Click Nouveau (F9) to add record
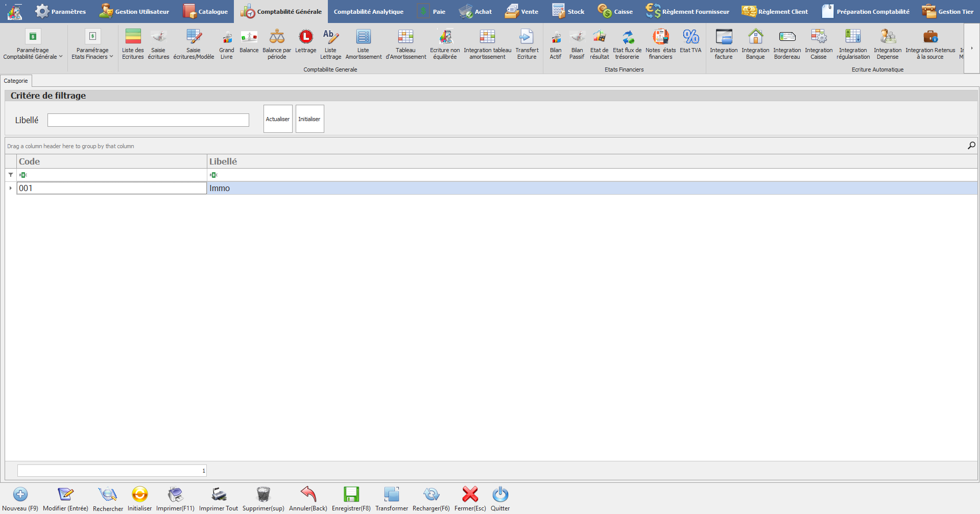 (20, 499)
